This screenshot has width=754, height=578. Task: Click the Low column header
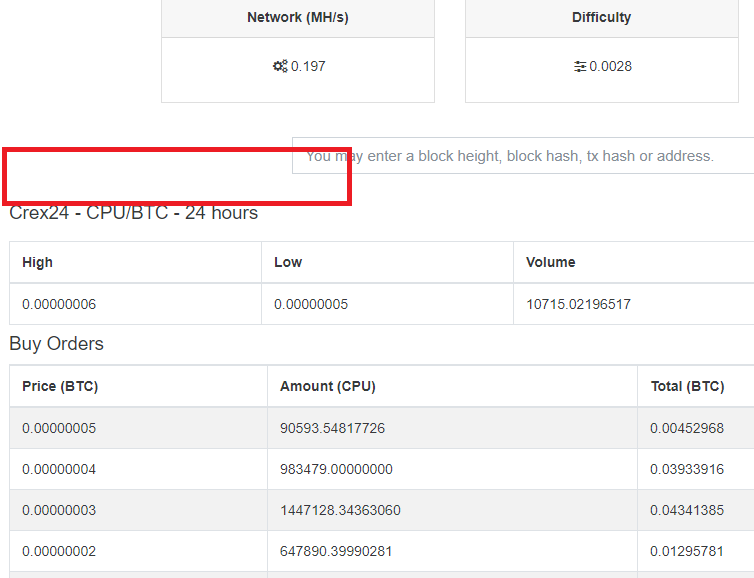[x=288, y=262]
